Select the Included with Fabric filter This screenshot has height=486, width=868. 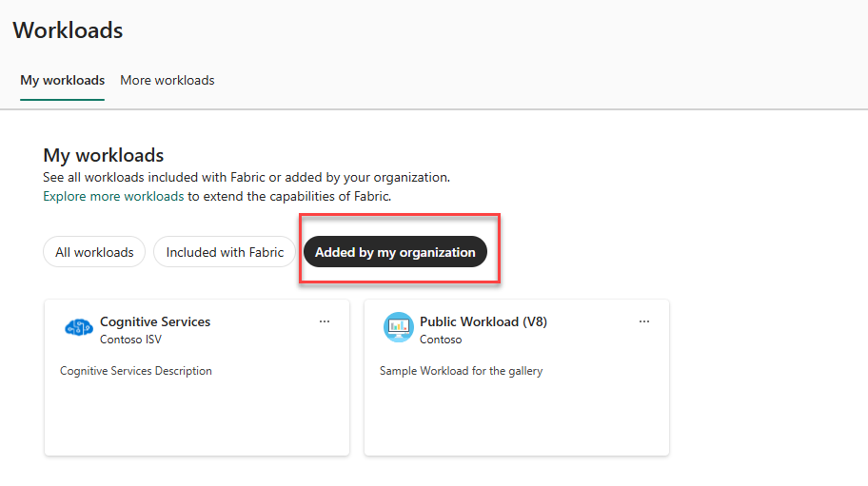coord(225,252)
